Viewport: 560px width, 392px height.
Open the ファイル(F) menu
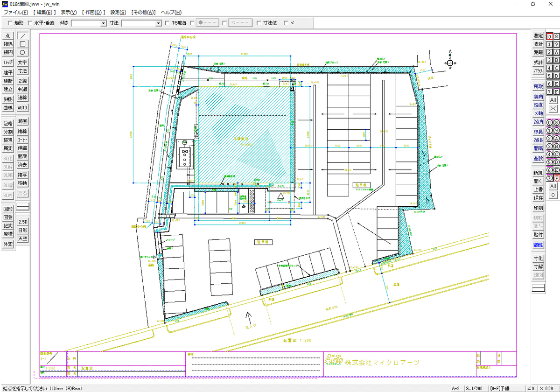(16, 12)
